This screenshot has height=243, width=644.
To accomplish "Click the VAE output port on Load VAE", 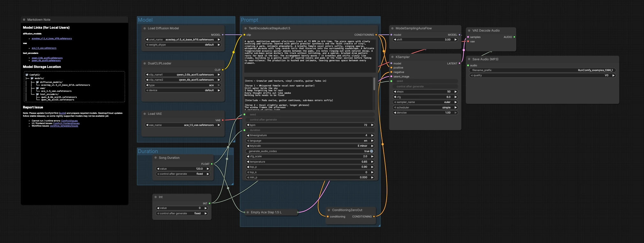I will [223, 120].
